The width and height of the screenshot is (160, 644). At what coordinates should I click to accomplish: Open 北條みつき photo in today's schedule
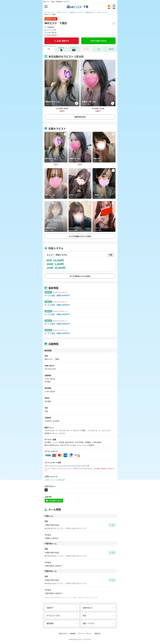(98, 83)
